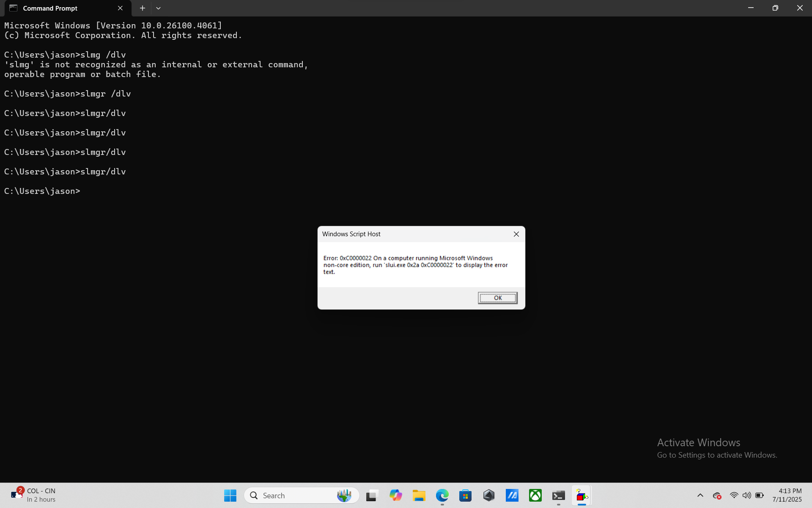Click the Windows Script Host taskbar icon
The height and width of the screenshot is (508, 812).
coord(582,495)
